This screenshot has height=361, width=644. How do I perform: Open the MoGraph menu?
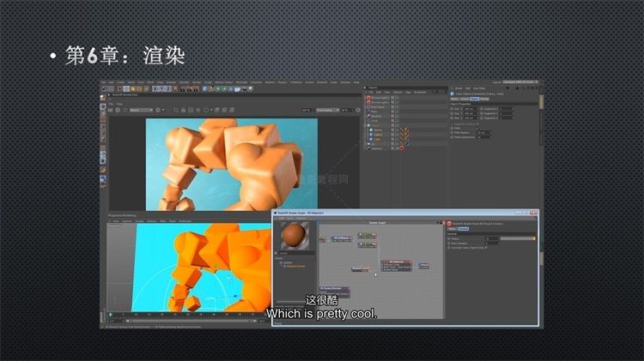241,82
